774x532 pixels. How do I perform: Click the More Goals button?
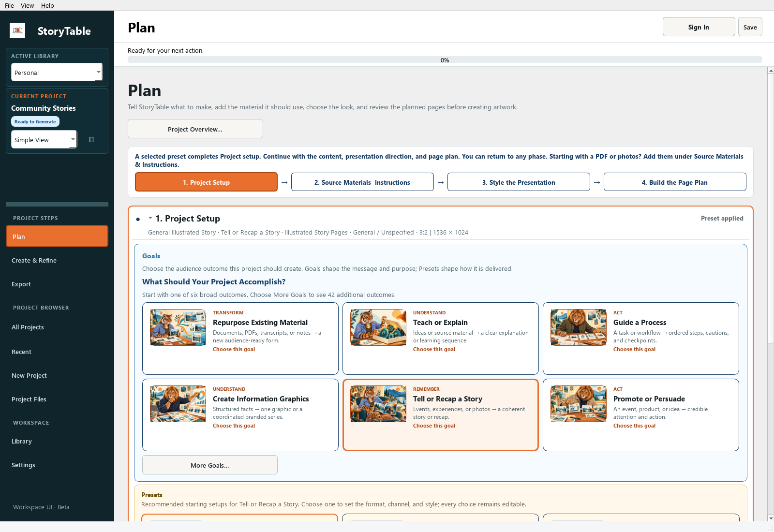210,465
